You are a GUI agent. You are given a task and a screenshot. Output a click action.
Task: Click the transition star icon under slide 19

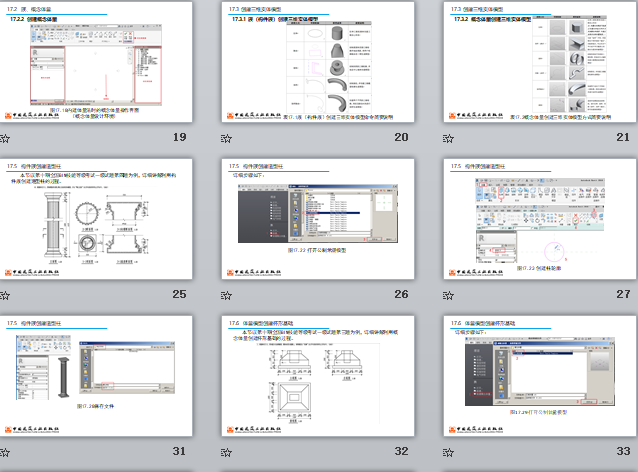[x=5, y=139]
